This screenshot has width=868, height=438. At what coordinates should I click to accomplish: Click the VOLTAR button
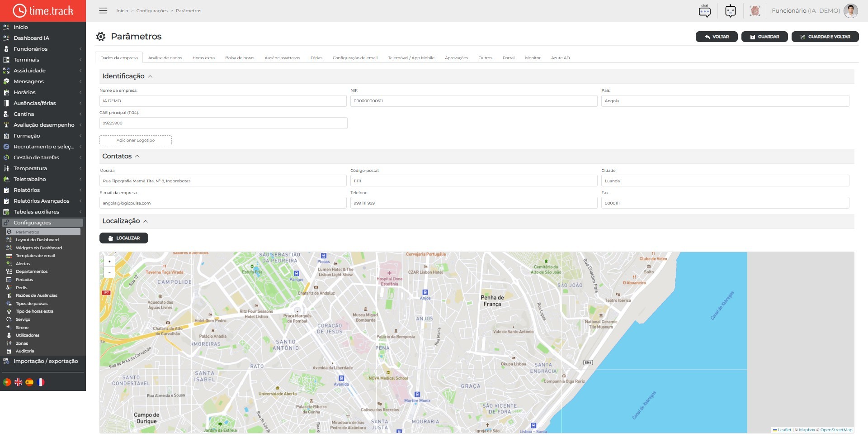click(717, 37)
